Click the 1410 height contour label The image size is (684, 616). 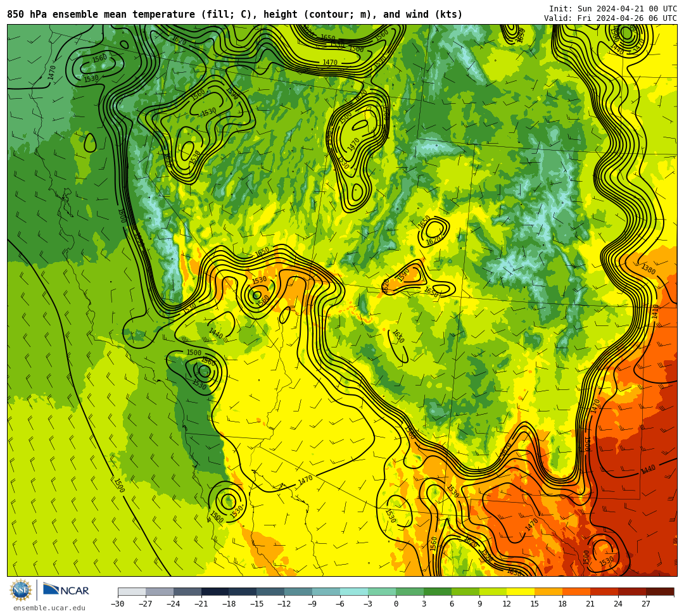[655, 311]
